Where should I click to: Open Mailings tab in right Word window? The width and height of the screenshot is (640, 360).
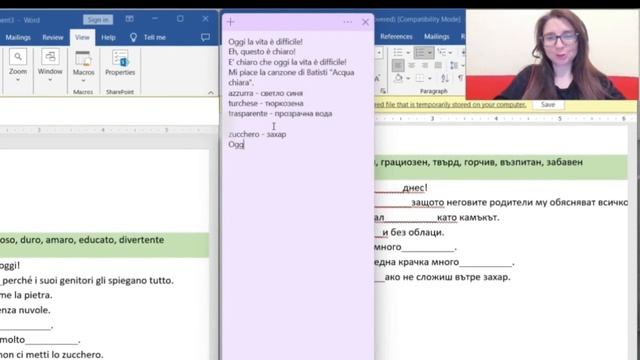click(x=436, y=36)
